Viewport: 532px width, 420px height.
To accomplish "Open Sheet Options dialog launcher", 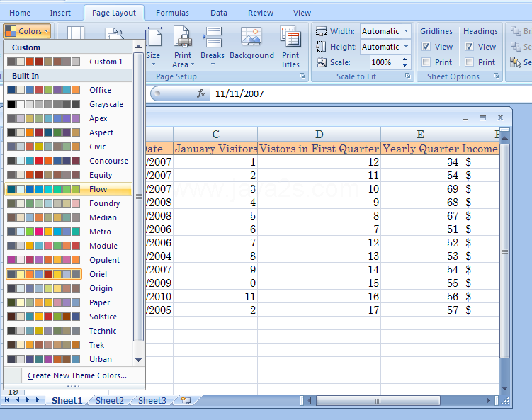I will (497, 76).
